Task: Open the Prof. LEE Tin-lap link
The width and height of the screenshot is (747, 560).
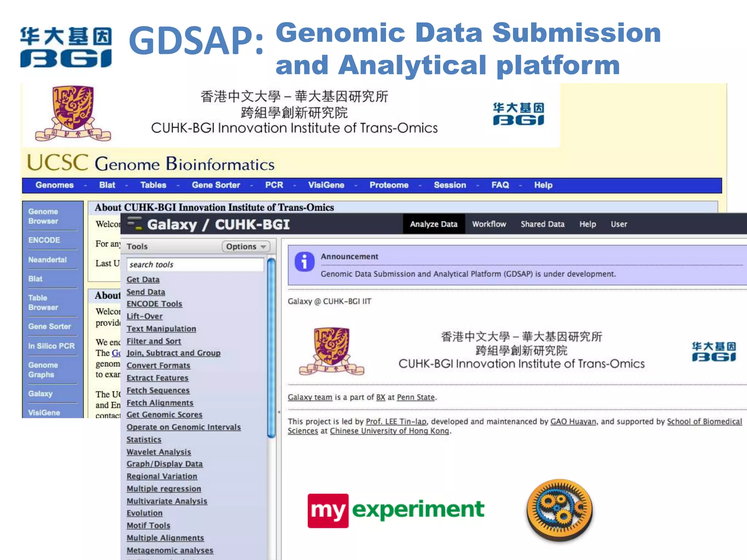Action: click(396, 422)
